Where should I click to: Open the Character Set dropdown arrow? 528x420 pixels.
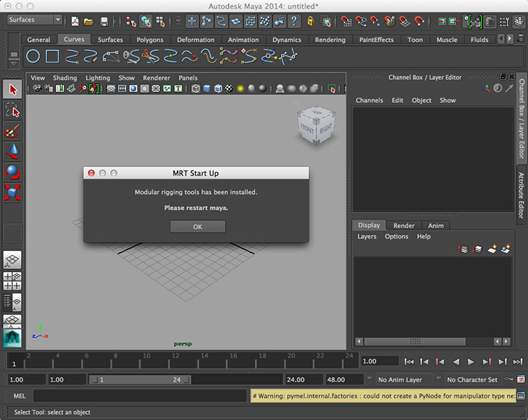[438, 378]
